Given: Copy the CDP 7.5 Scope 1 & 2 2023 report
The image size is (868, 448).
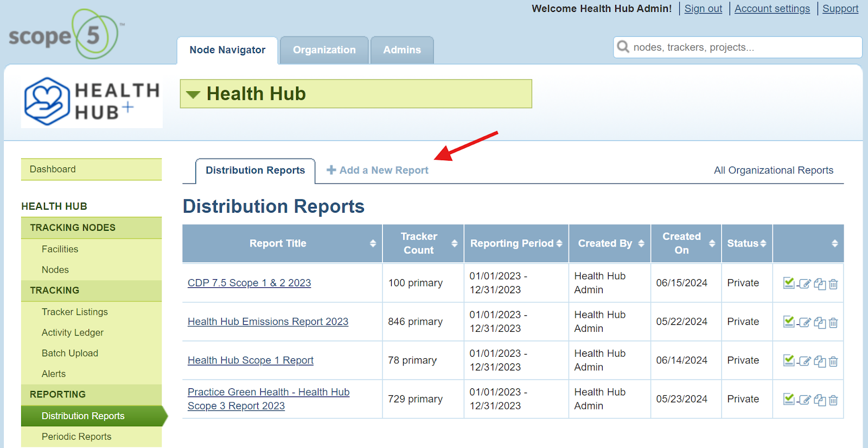Looking at the screenshot, I should pyautogui.click(x=820, y=283).
